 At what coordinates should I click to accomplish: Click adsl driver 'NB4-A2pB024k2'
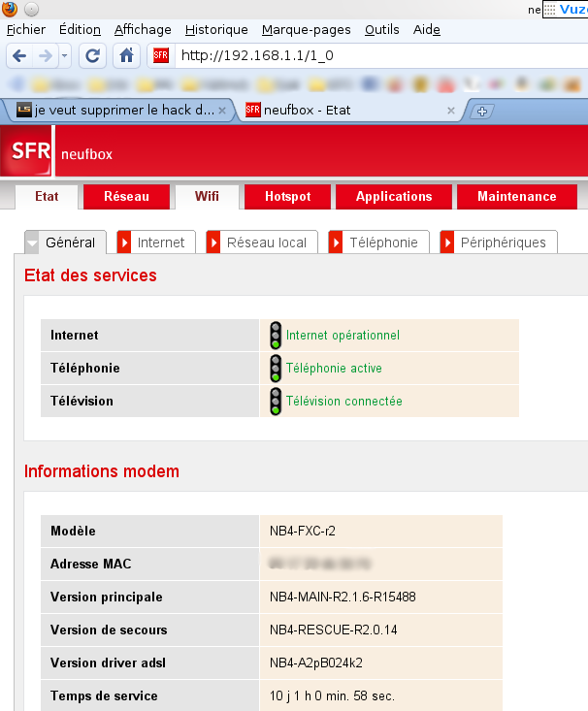coord(316,663)
